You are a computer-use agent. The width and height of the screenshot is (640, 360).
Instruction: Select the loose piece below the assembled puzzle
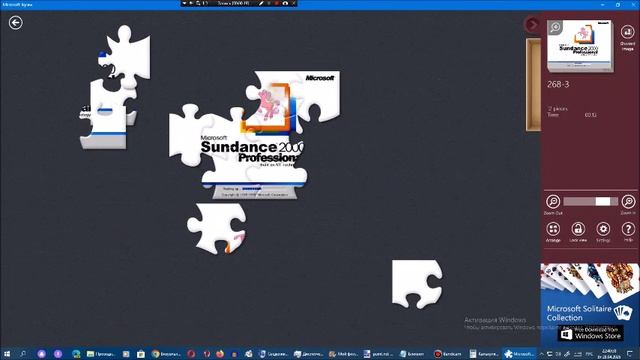[x=217, y=229]
